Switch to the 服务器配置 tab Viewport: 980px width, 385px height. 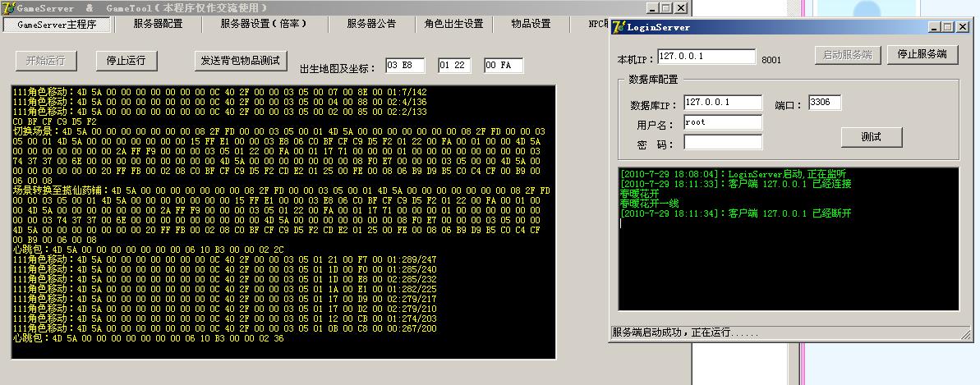click(159, 24)
